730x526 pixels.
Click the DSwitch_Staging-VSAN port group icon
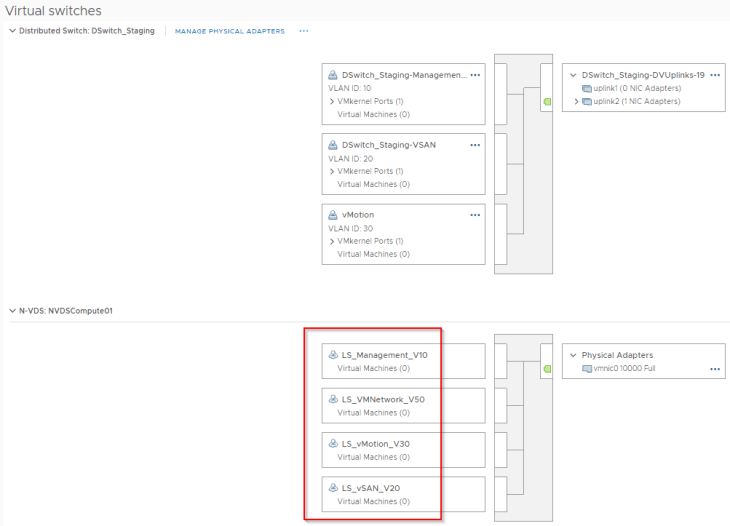[333, 145]
